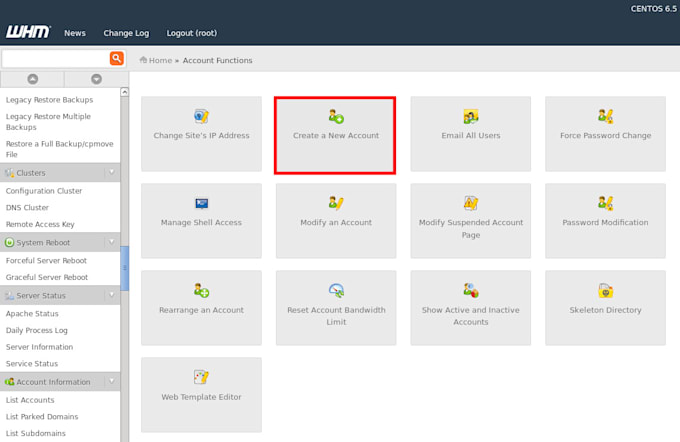Open List Parked Domains link
680x442 pixels.
42,416
